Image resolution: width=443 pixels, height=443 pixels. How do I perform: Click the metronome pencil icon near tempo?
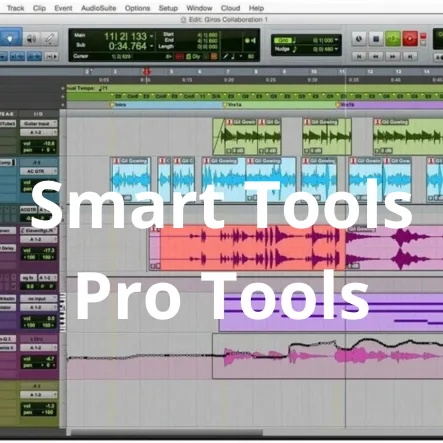pyautogui.click(x=226, y=57)
